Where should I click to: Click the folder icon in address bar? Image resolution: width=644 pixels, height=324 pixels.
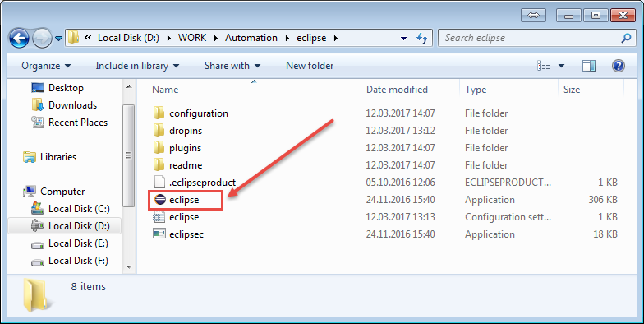[x=73, y=38]
